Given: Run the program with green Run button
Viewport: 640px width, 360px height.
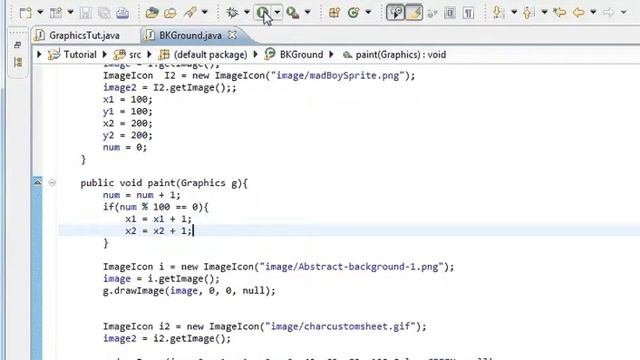Looking at the screenshot, I should [x=263, y=13].
